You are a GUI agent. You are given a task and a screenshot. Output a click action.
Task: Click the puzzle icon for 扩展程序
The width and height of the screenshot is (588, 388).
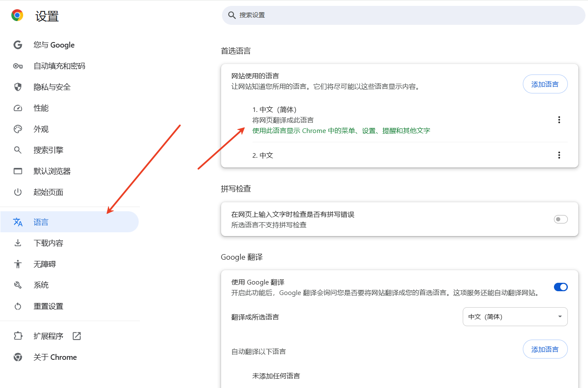tap(18, 336)
